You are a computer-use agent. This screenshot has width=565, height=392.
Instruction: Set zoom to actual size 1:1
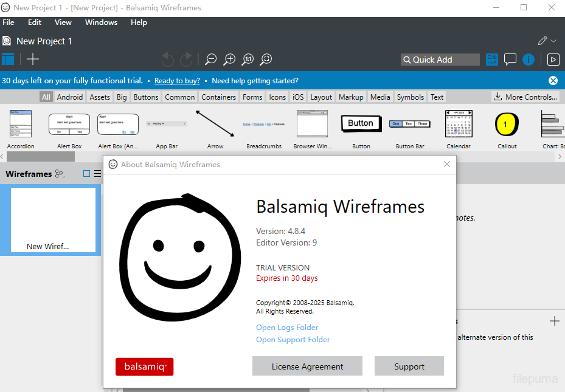point(248,60)
